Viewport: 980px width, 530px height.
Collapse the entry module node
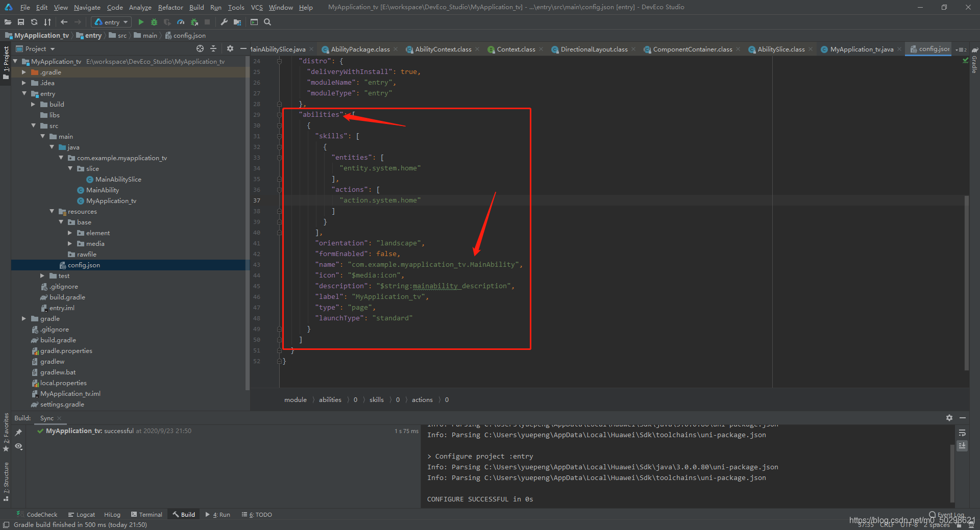click(24, 94)
